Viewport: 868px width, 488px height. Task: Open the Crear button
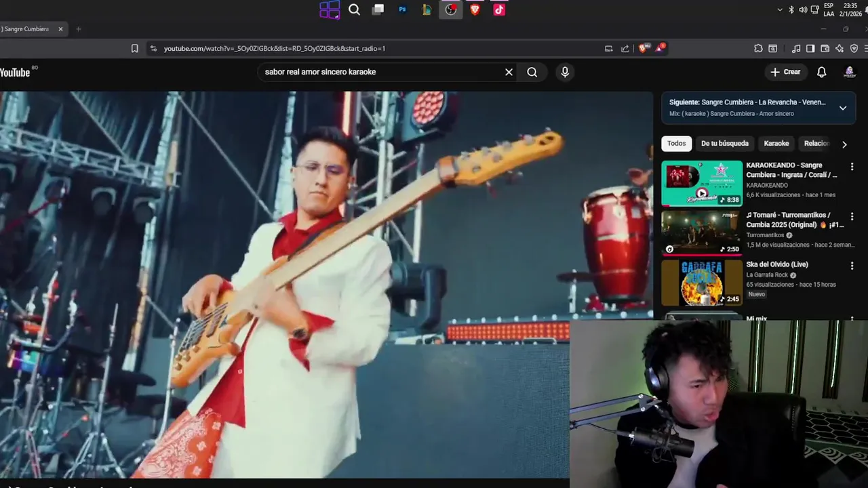pos(785,72)
